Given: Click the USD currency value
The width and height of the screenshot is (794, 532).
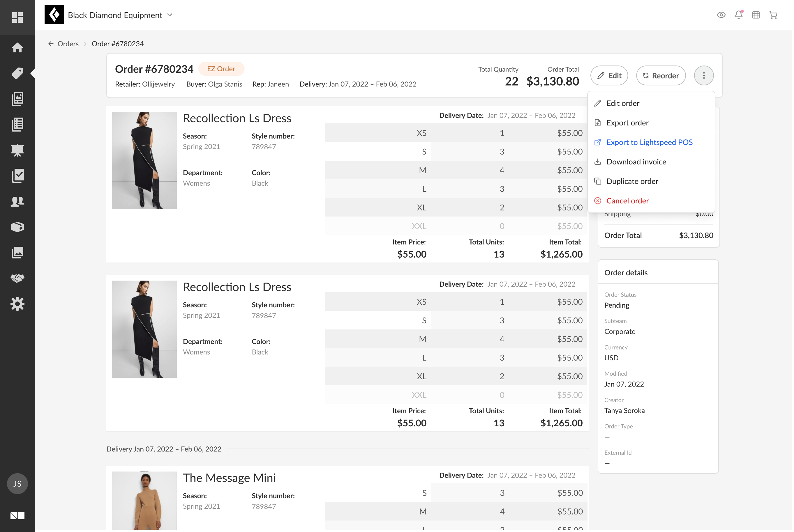Looking at the screenshot, I should [x=613, y=358].
